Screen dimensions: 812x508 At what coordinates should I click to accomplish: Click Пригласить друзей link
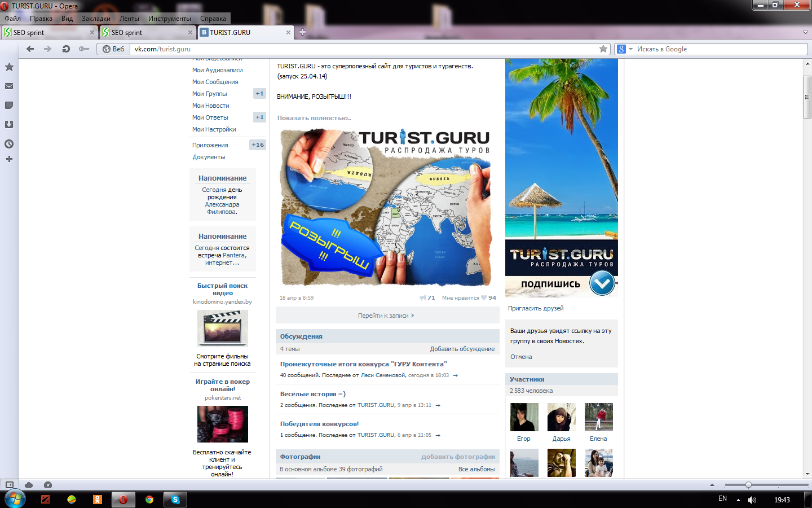pos(536,308)
